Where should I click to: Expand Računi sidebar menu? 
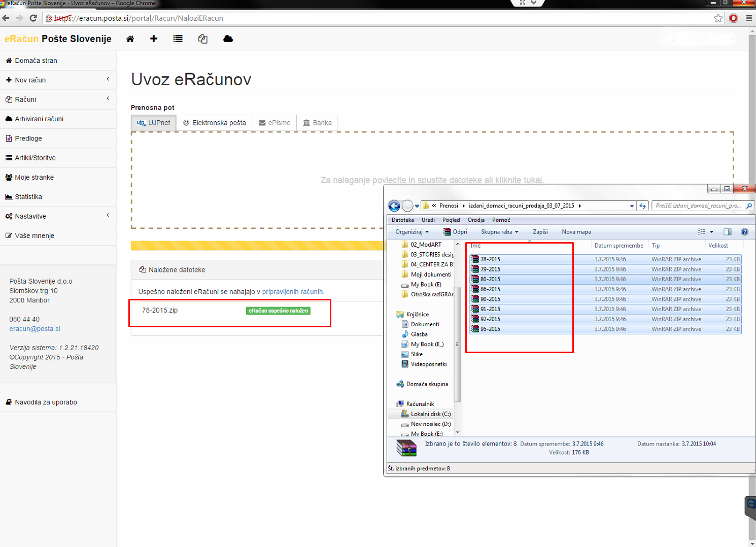[x=58, y=99]
